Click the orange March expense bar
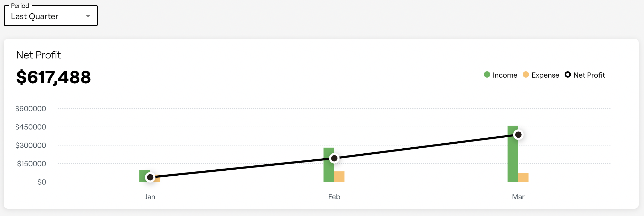 tap(523, 177)
